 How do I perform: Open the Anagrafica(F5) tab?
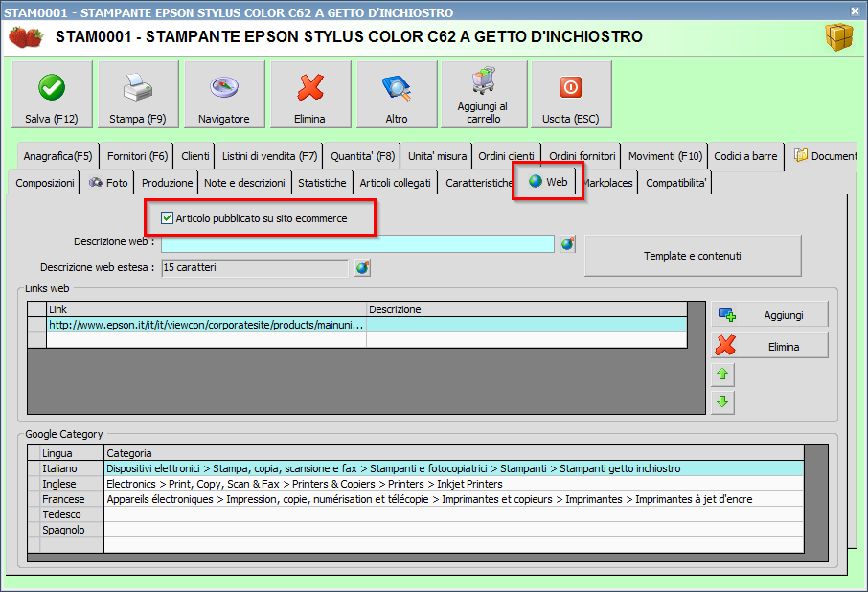pos(57,156)
